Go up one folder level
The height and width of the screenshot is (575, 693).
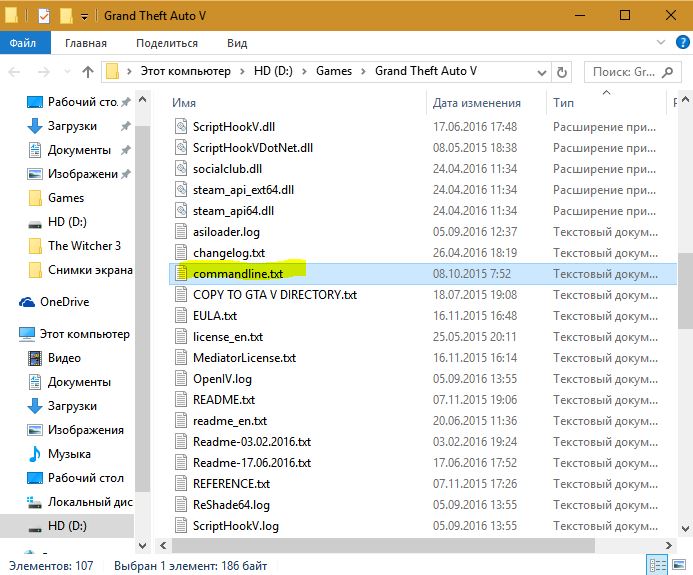[x=88, y=72]
